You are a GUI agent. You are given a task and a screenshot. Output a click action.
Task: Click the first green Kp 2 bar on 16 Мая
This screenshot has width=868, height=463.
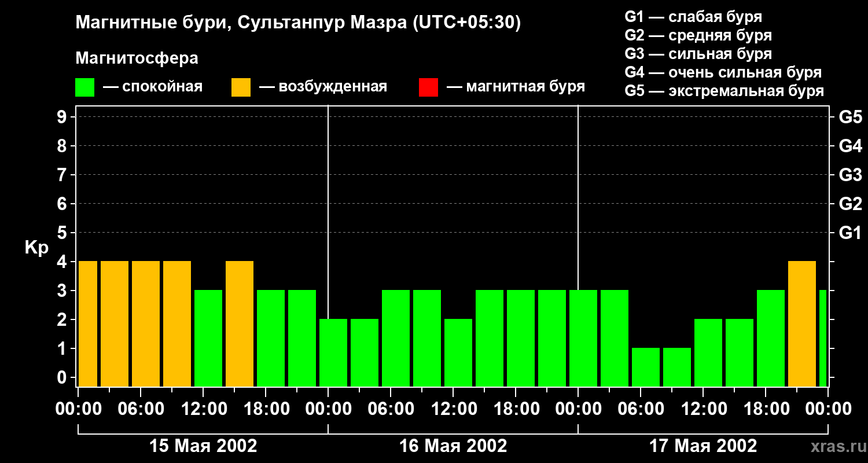[333, 352]
